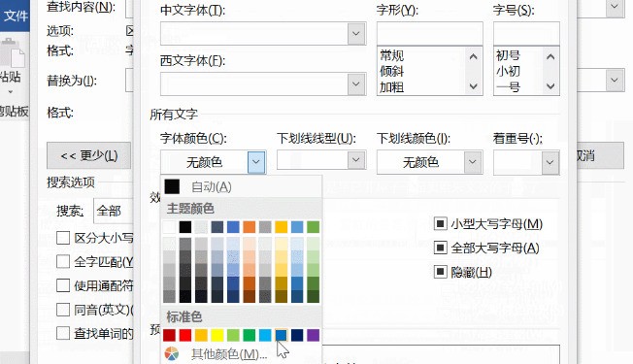
Task: Open 着重号 dropdown list
Action: (x=550, y=162)
